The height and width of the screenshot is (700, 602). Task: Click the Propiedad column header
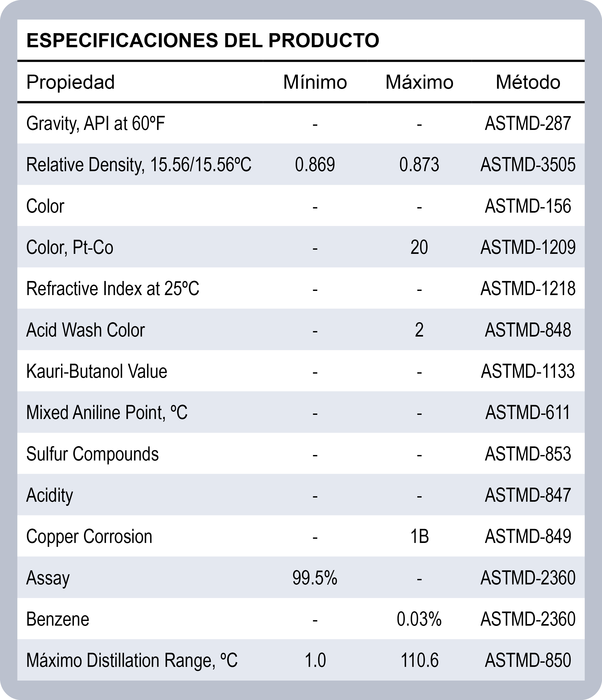click(x=71, y=82)
